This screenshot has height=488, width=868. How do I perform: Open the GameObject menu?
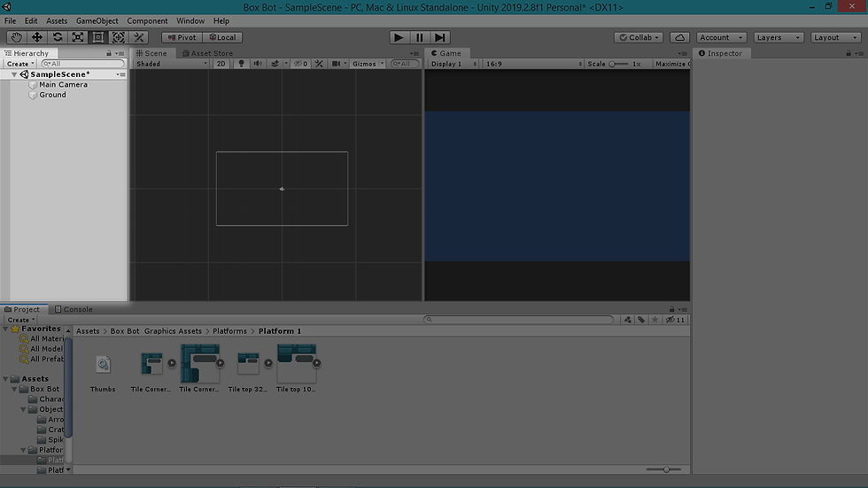[97, 21]
